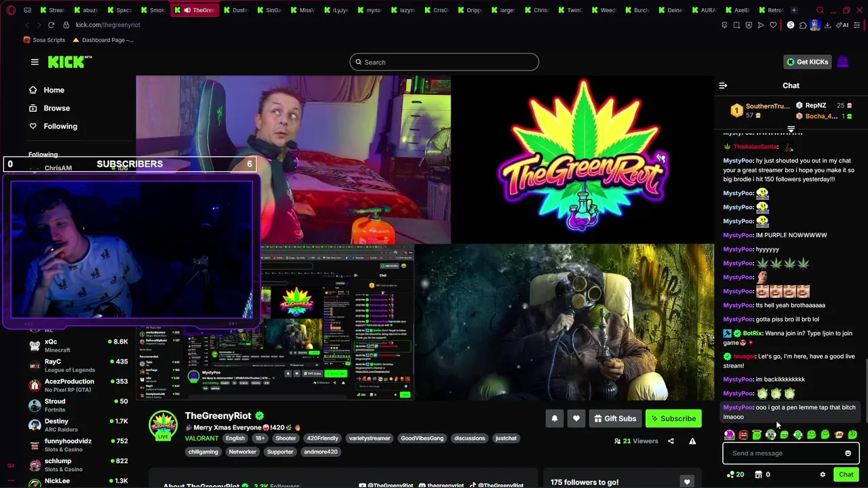Click TheAsianSanta username in chat
The image size is (868, 488).
[x=755, y=146]
